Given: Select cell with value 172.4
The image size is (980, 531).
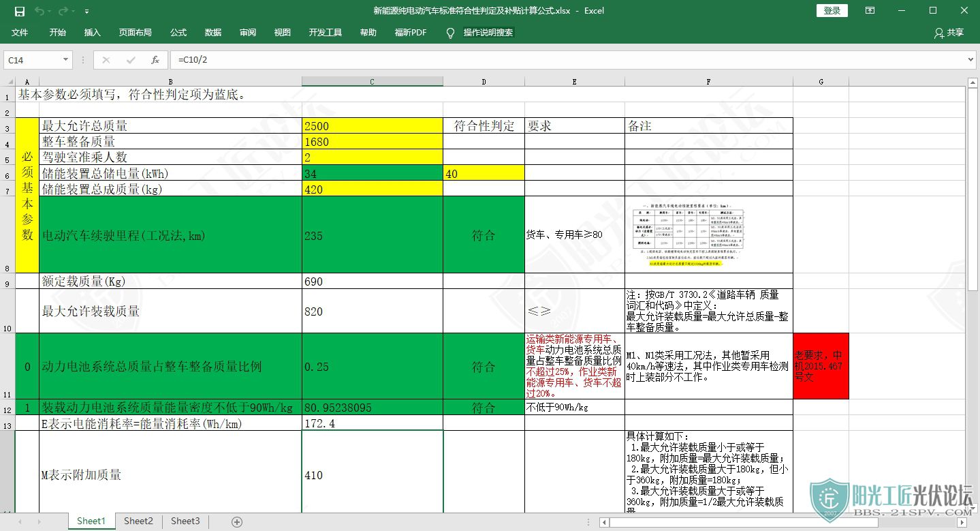Looking at the screenshot, I should (x=372, y=423).
